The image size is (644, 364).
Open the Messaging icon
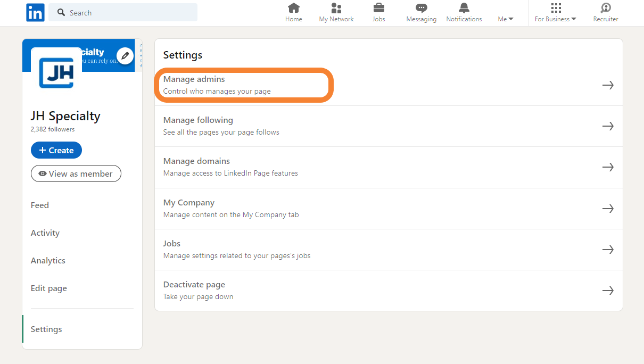coord(422,8)
